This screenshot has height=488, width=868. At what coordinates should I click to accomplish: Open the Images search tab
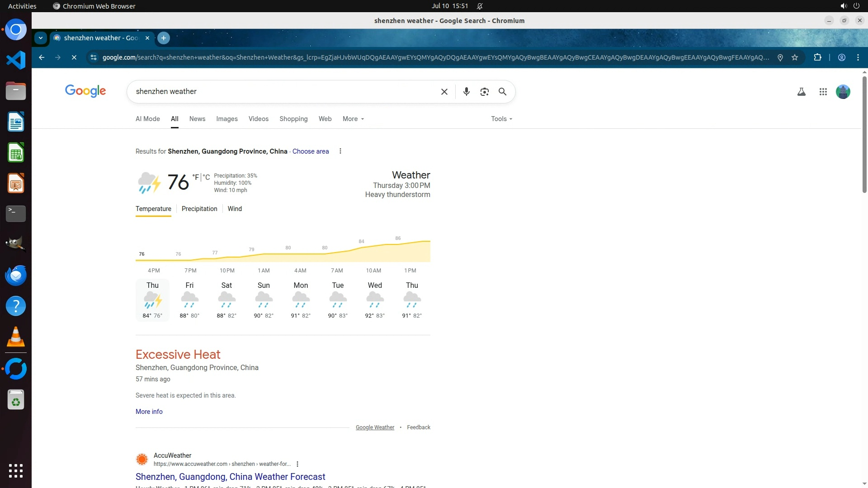(x=226, y=119)
